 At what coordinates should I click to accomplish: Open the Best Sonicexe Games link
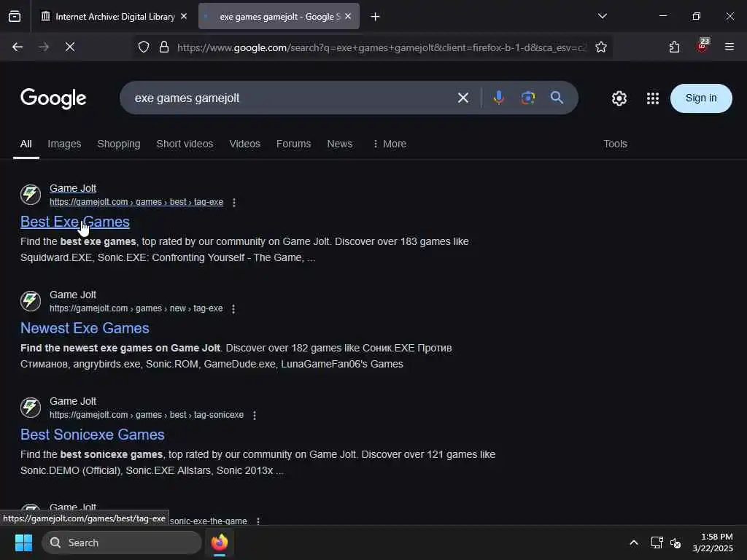click(93, 435)
